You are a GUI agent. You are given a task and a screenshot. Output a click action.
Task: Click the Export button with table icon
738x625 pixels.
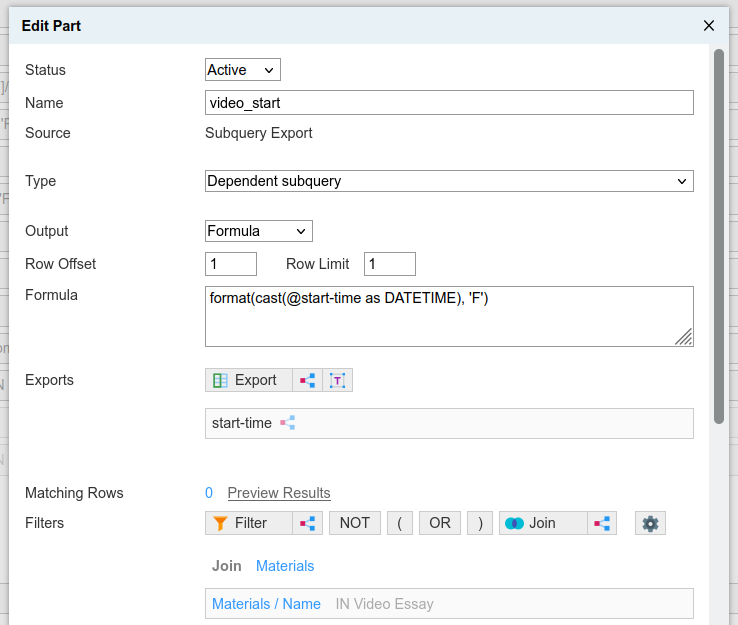[248, 380]
